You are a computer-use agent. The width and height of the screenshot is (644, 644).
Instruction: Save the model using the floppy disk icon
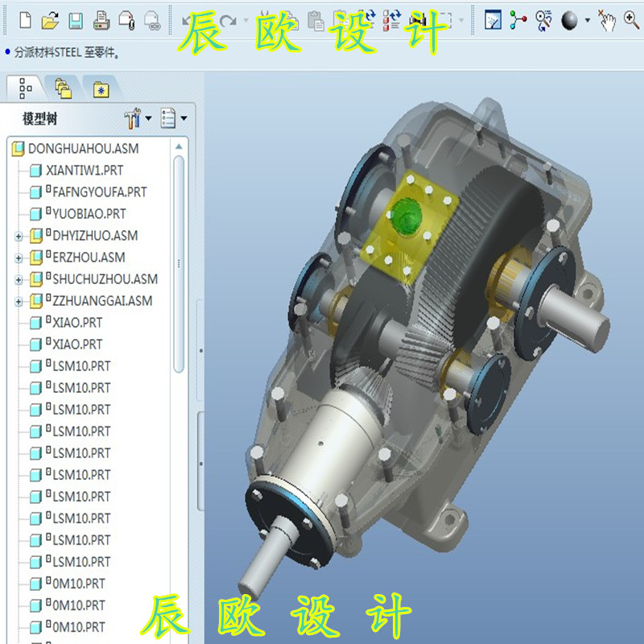pos(76,21)
